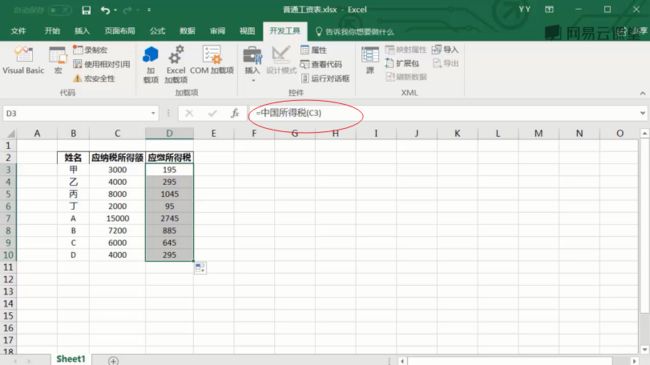Image resolution: width=650 pixels, height=365 pixels.
Task: Click Map Properties (映射属性)
Action: click(x=406, y=50)
